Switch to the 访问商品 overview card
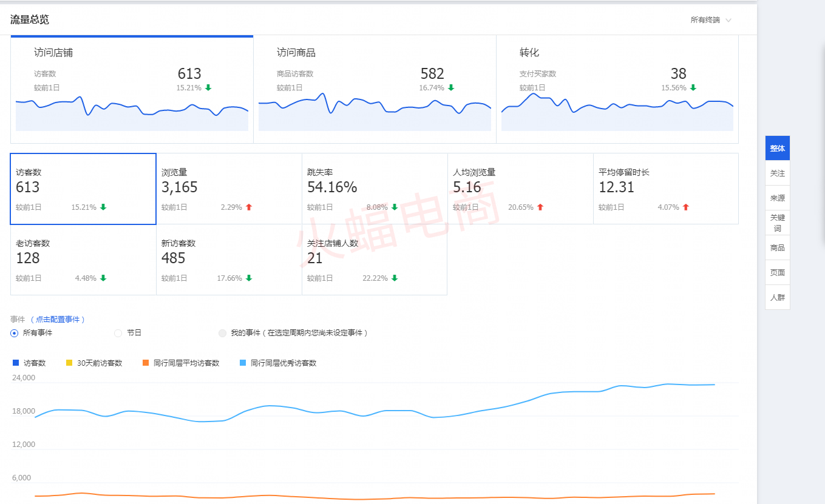Image resolution: width=825 pixels, height=504 pixels. pos(375,89)
